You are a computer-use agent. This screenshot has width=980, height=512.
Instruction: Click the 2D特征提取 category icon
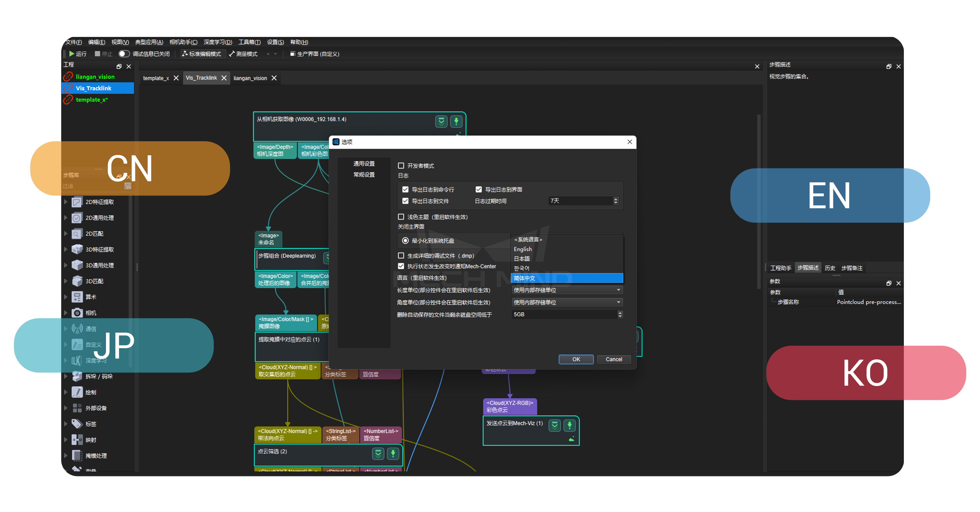click(x=77, y=202)
